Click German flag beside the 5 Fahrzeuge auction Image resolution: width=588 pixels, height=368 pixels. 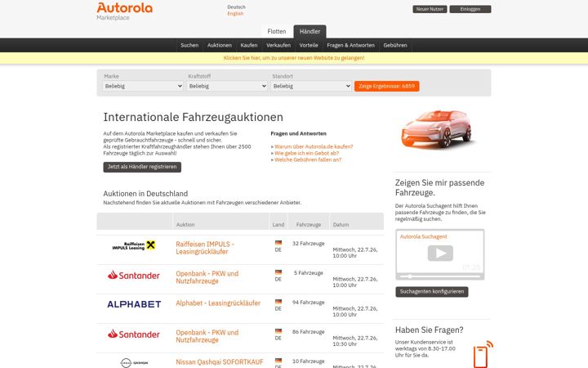(278, 272)
